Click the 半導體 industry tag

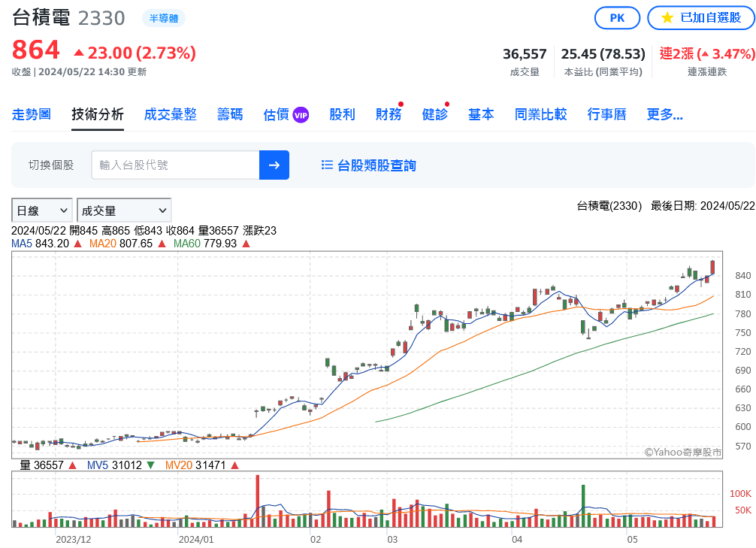click(x=163, y=18)
